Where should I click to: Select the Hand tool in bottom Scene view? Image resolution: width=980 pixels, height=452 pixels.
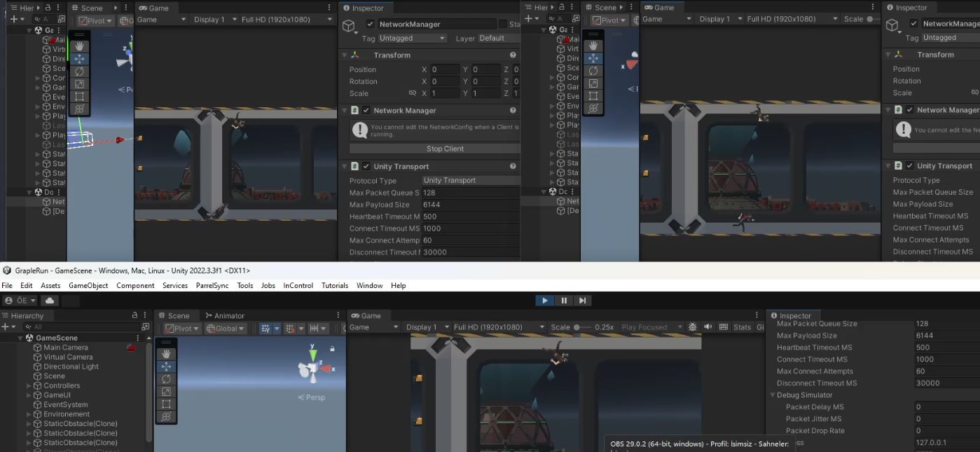pos(166,354)
